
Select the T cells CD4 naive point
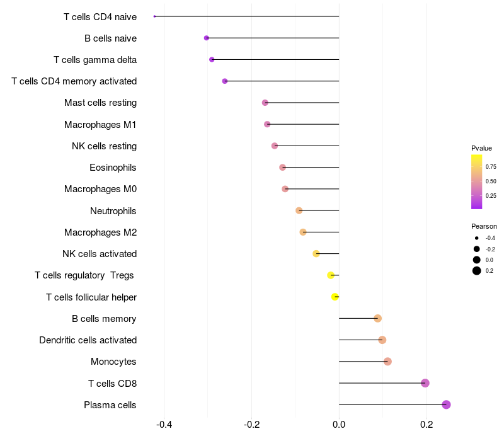154,16
